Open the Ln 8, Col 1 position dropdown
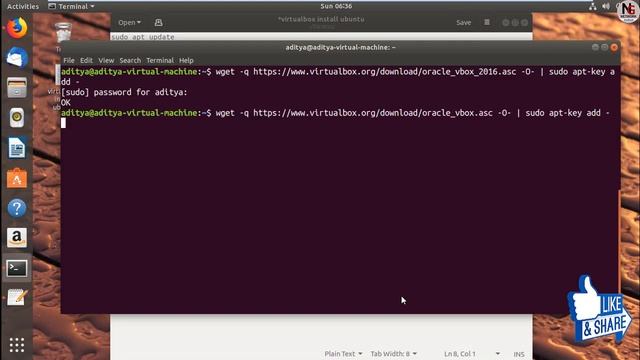The width and height of the screenshot is (640, 360). [472, 354]
